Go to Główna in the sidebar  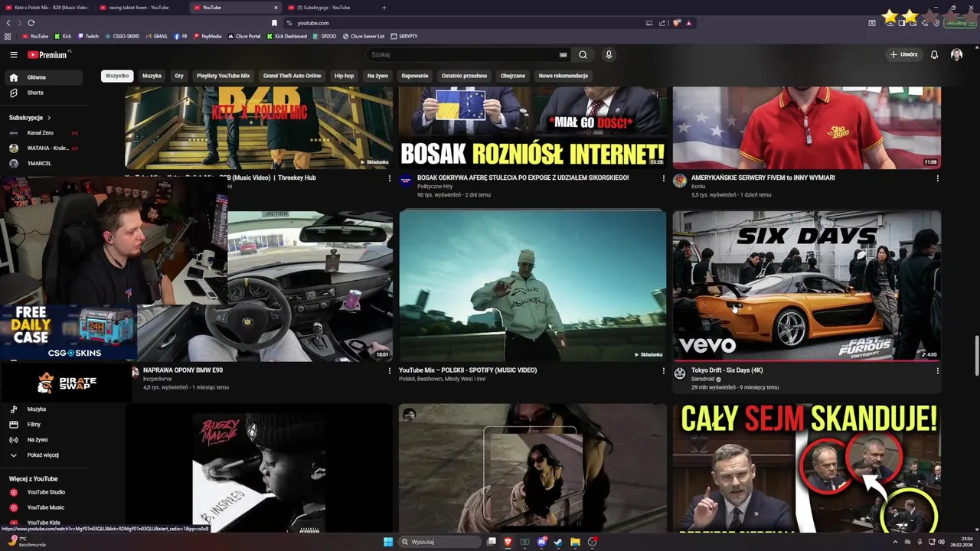tap(42, 77)
